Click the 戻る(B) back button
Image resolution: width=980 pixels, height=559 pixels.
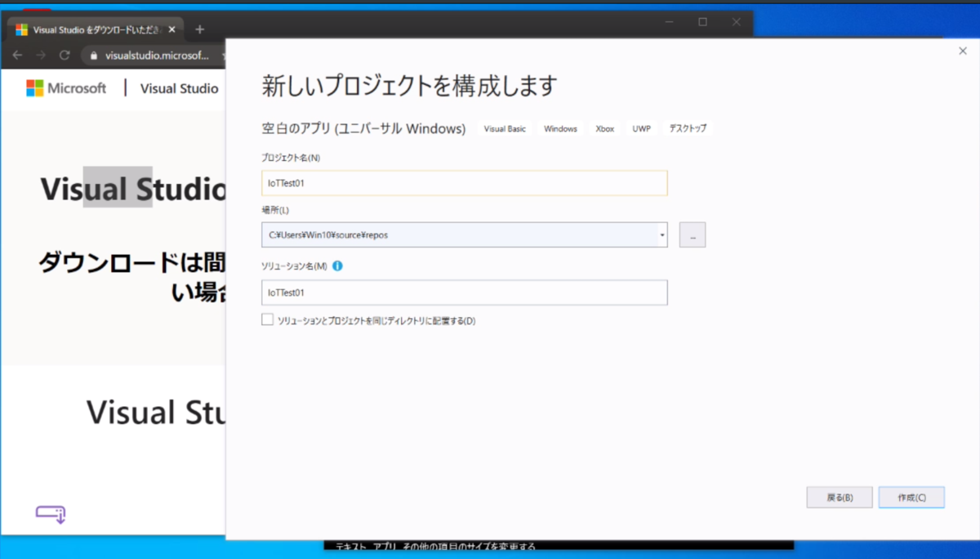point(840,497)
